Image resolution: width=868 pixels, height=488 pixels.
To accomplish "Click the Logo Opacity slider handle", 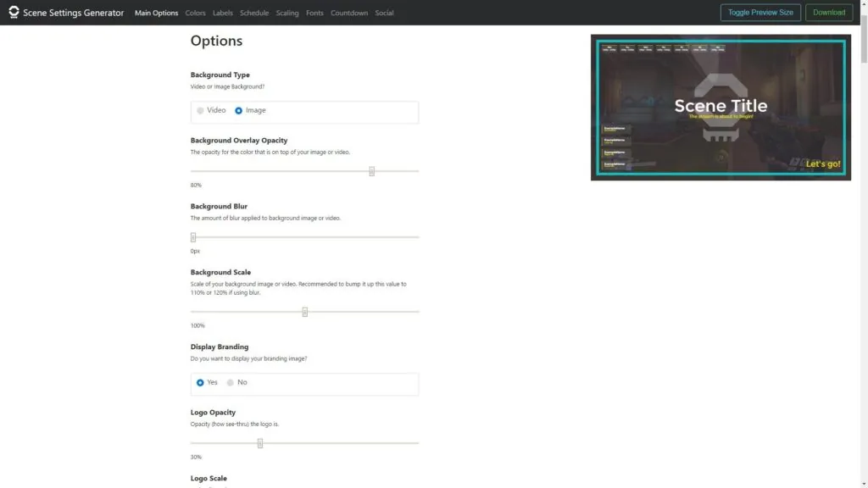I will 259,442.
